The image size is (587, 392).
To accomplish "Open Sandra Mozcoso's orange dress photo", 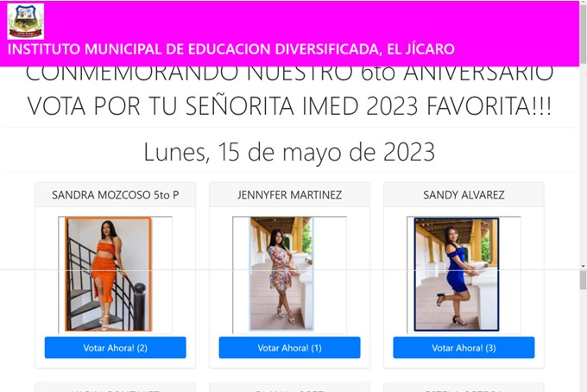I will tap(108, 274).
